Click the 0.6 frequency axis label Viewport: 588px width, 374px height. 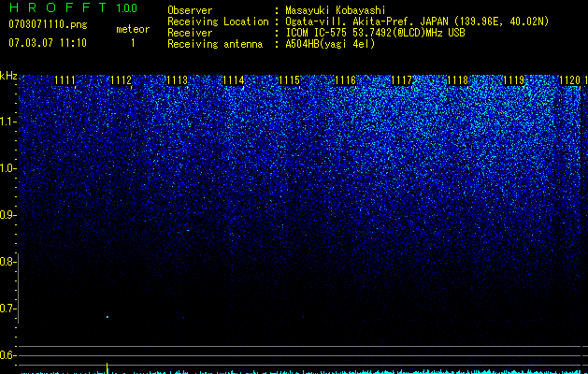7,355
